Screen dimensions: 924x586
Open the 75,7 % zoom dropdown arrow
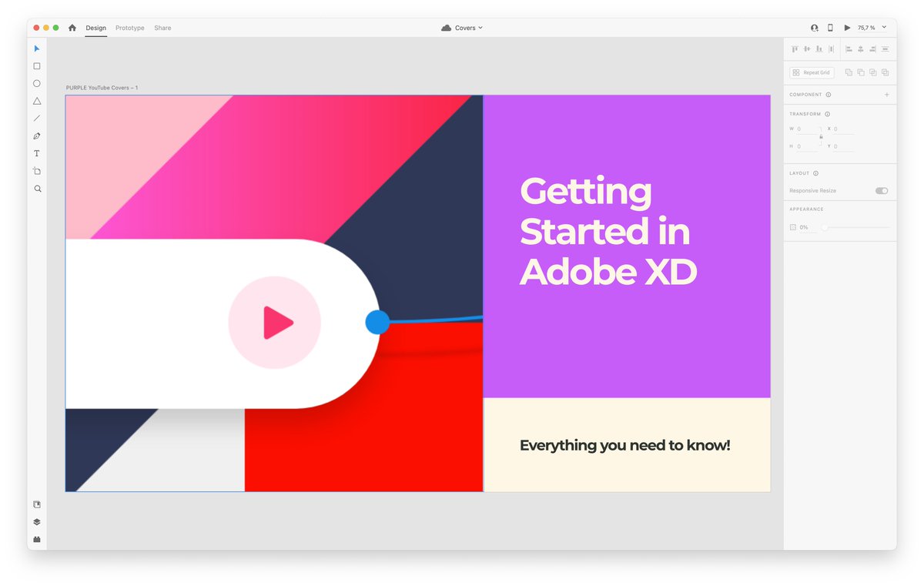884,27
